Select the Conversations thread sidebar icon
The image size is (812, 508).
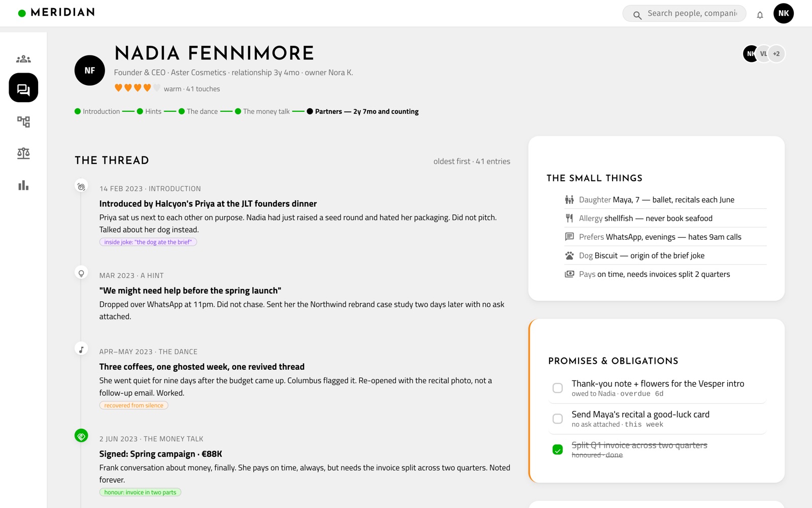23,88
